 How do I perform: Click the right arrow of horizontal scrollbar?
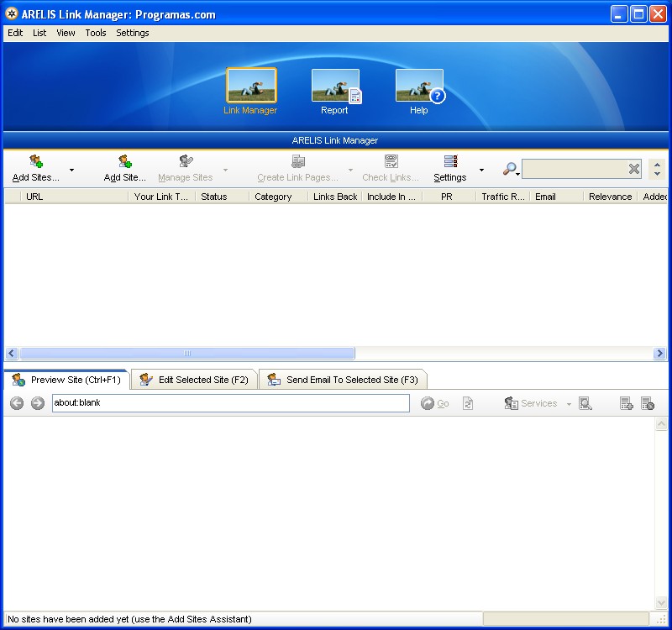(x=660, y=353)
